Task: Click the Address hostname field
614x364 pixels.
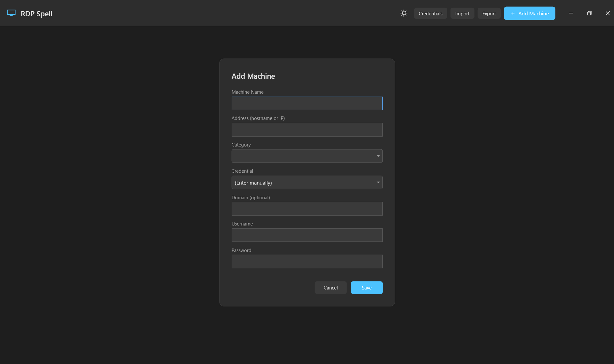Action: [x=307, y=130]
